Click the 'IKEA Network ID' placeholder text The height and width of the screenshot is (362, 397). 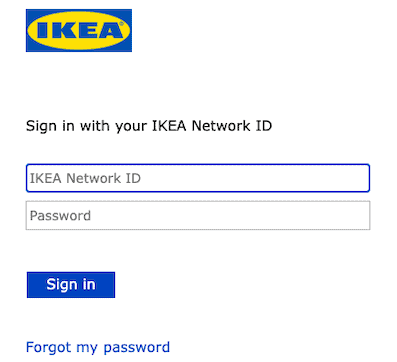pyautogui.click(x=85, y=178)
